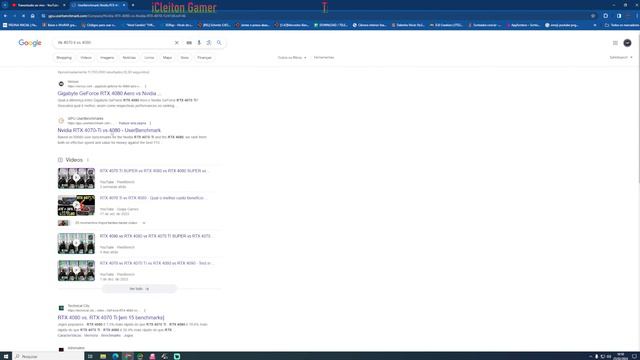
Task: Play the RTX 4070 Ti SUPER vs RTX 4080 thumbnail
Action: click(76, 178)
